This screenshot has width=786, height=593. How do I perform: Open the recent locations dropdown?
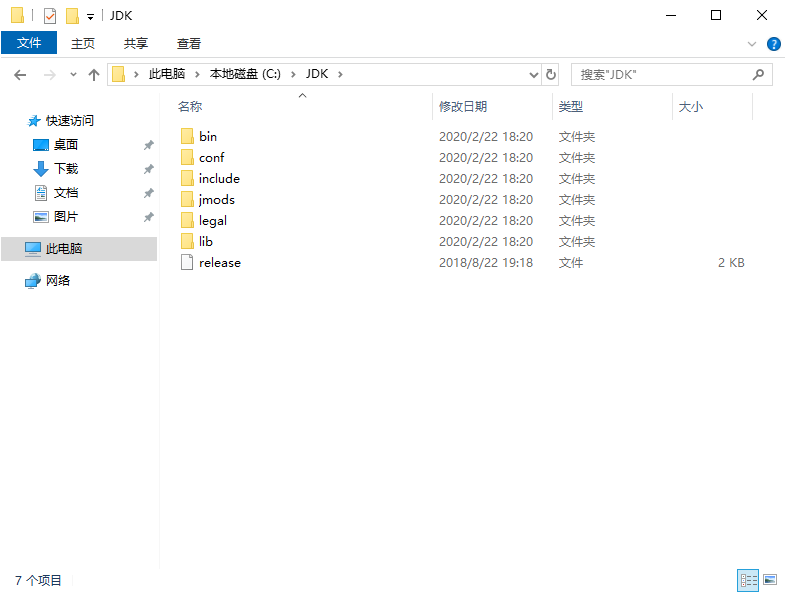[x=73, y=75]
